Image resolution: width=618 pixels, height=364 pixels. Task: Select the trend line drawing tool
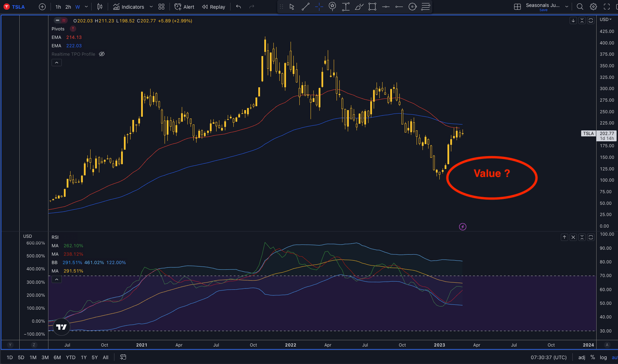point(305,7)
